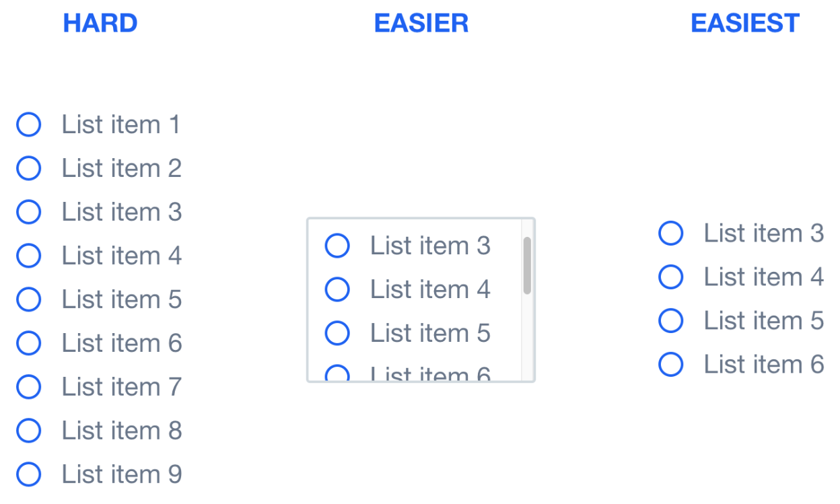This screenshot has width=840, height=504.
Task: Choose List item 3 in HARD column
Action: [x=29, y=212]
